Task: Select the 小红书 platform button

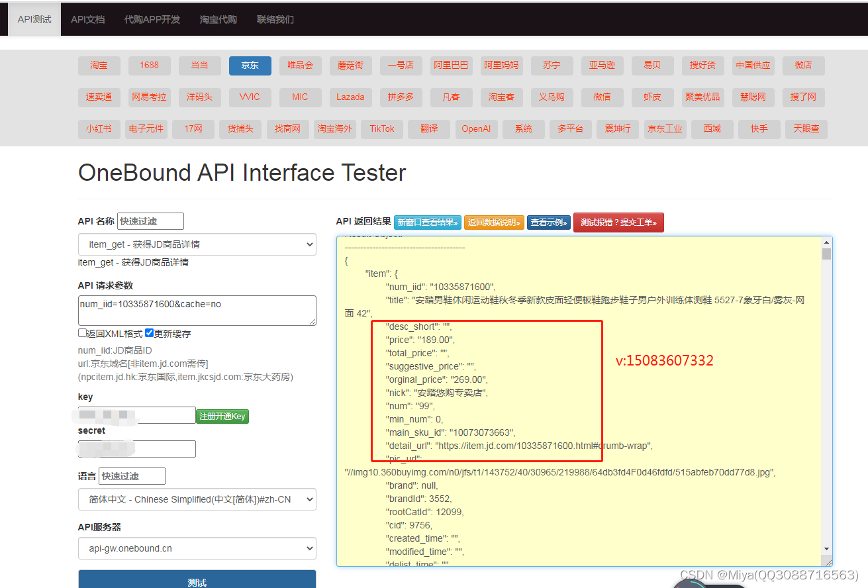Action: [x=99, y=129]
